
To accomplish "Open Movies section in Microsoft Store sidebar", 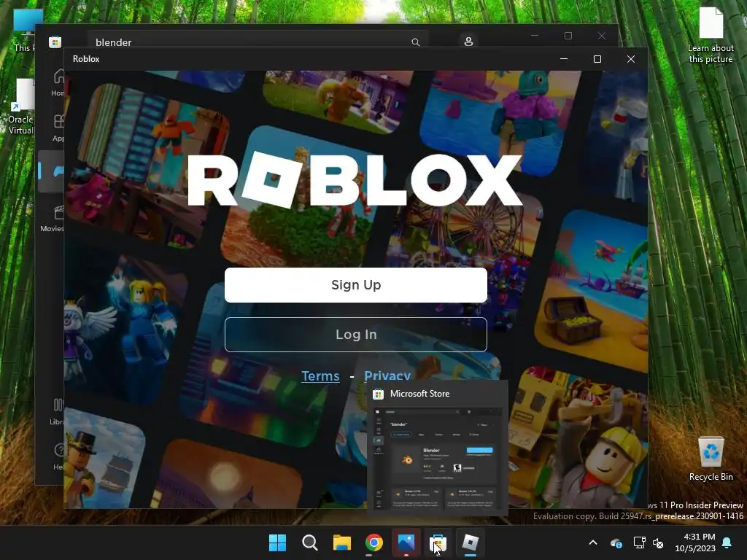I will pos(53,218).
